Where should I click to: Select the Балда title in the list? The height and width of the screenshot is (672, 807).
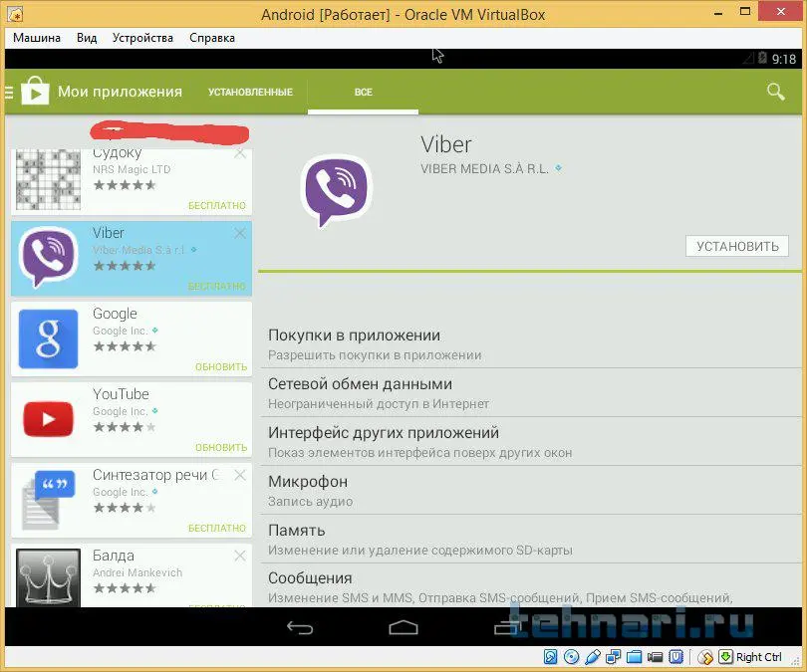(114, 556)
